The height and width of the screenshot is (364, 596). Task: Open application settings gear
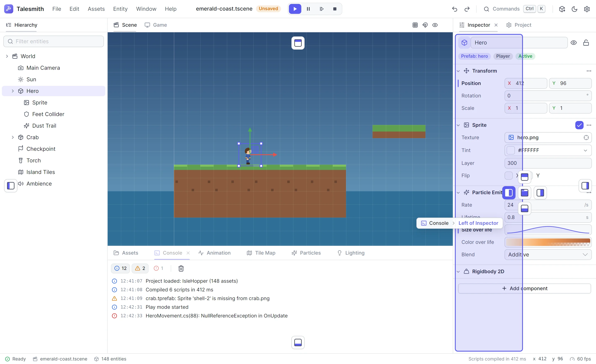click(587, 9)
